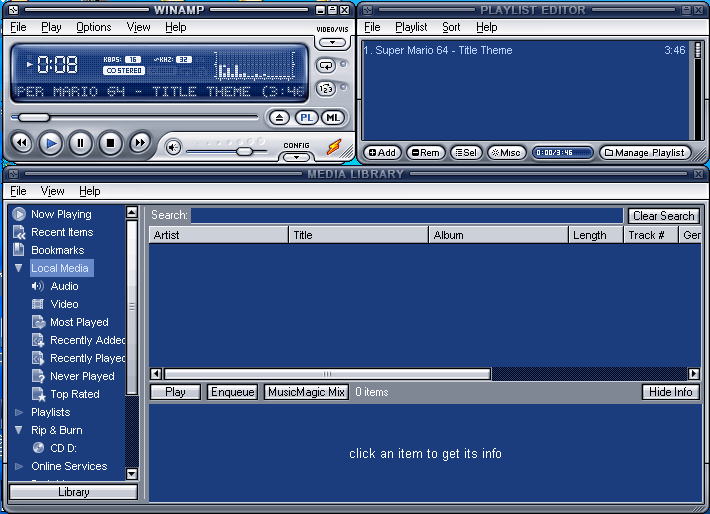Expand the Playlists tree node

19,412
